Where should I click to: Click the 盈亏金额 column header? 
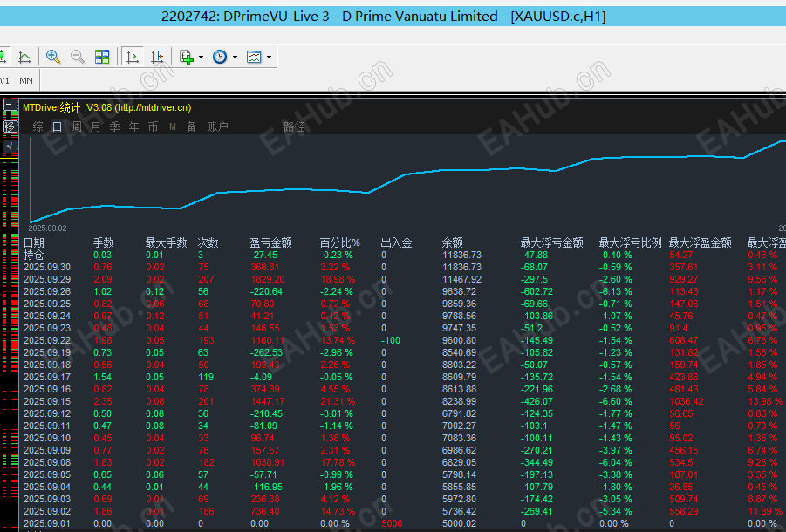pos(270,243)
